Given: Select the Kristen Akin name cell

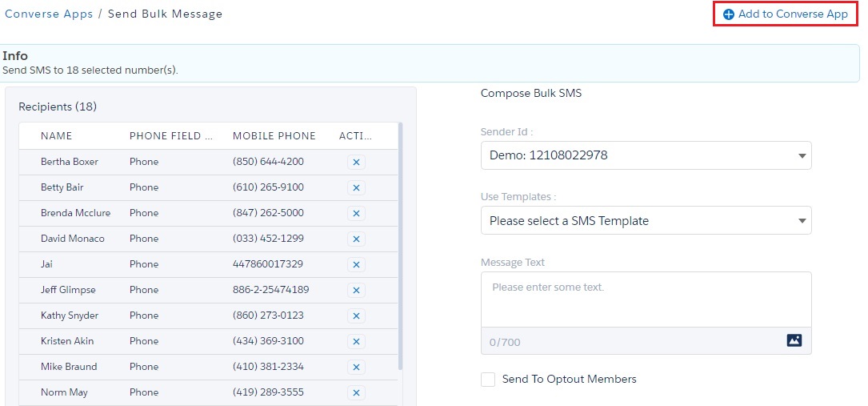Looking at the screenshot, I should (67, 340).
